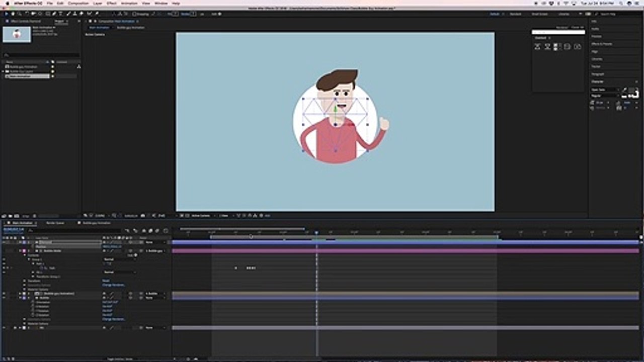The width and height of the screenshot is (644, 362).
Task: Toggle the Z Rotation stopwatch
Action: 33,315
